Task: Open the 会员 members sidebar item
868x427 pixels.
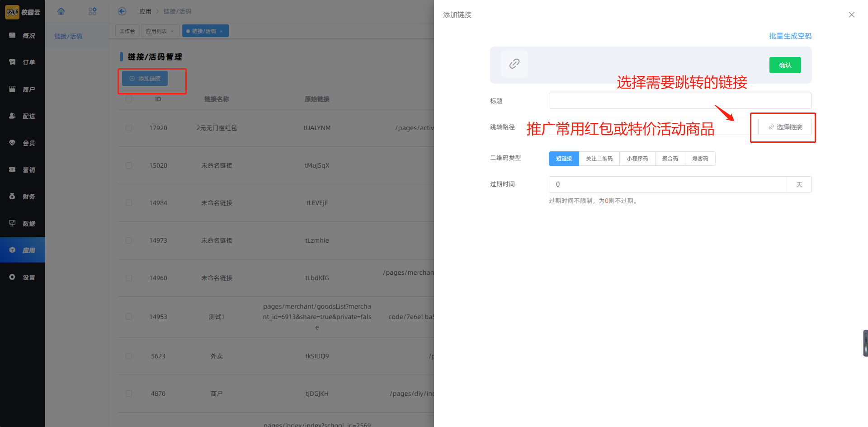Action: coord(23,143)
